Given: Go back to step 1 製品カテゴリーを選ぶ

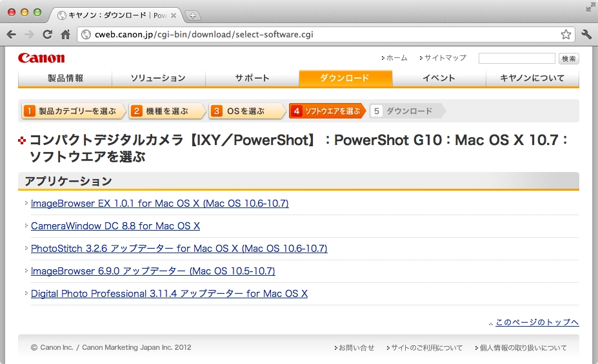Looking at the screenshot, I should point(74,111).
